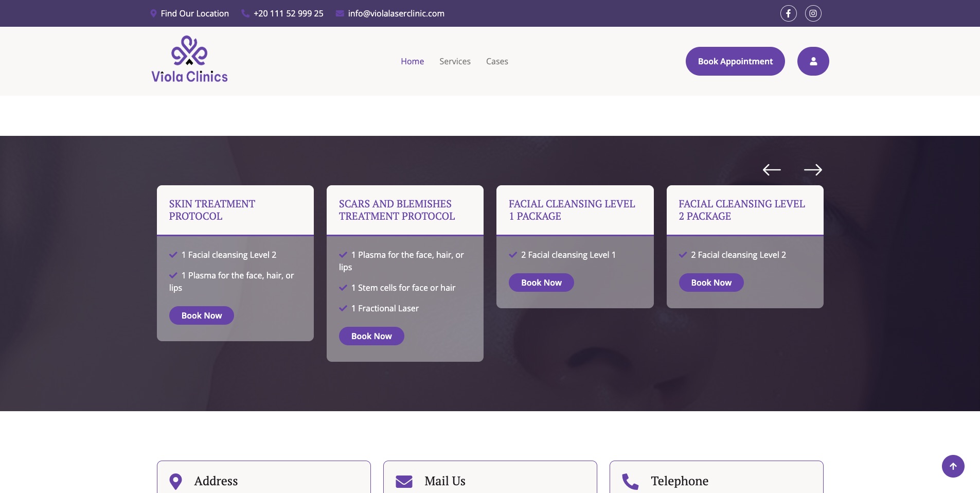Open the Services menu item
This screenshot has width=980, height=493.
(x=455, y=61)
